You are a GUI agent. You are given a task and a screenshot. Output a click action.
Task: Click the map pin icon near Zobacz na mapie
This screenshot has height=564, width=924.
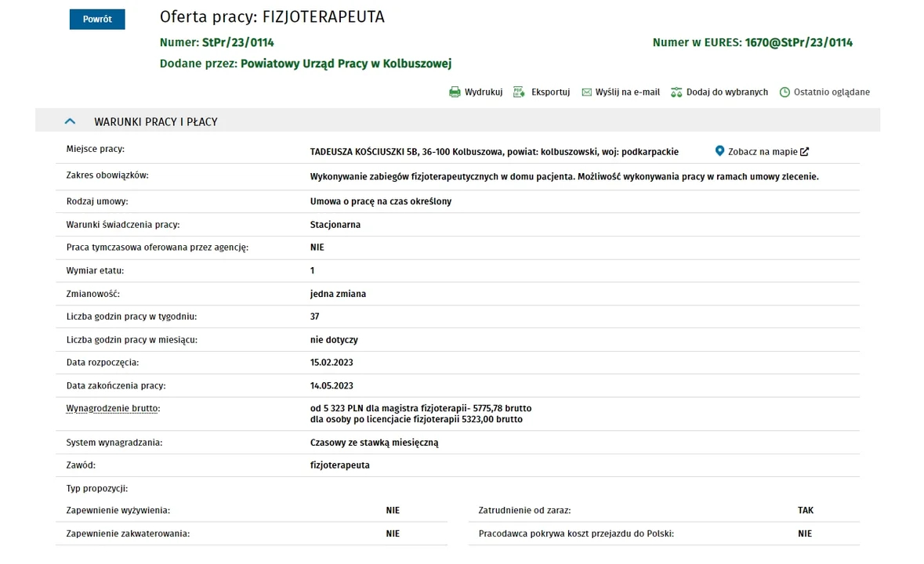(x=719, y=151)
